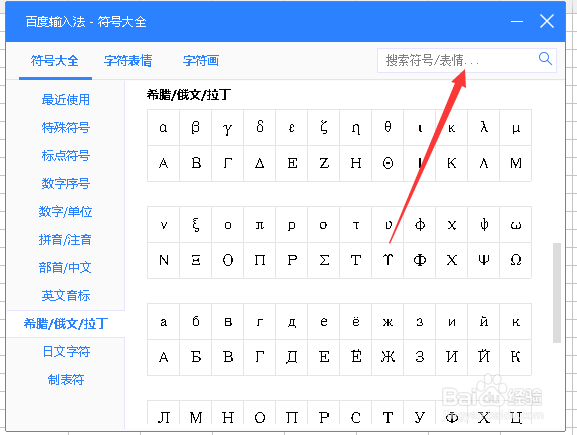Insert lowercase Greek psi ψ
577x435 pixels.
pyautogui.click(x=484, y=224)
